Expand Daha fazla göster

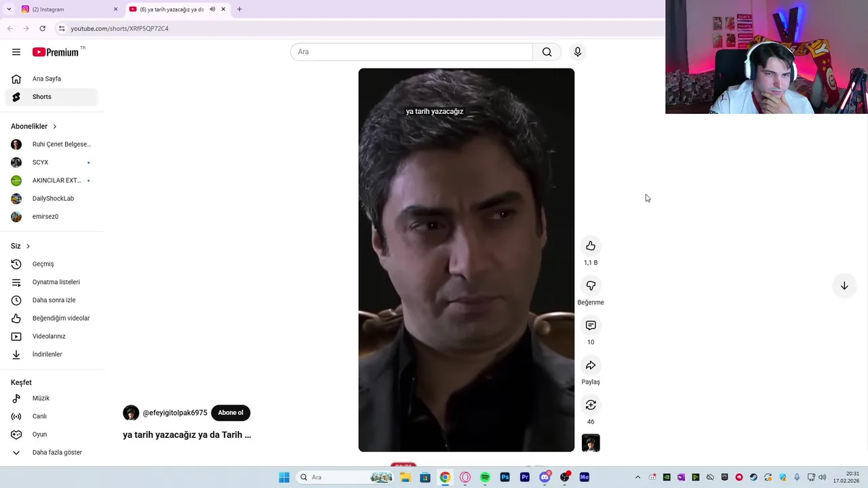(x=52, y=453)
